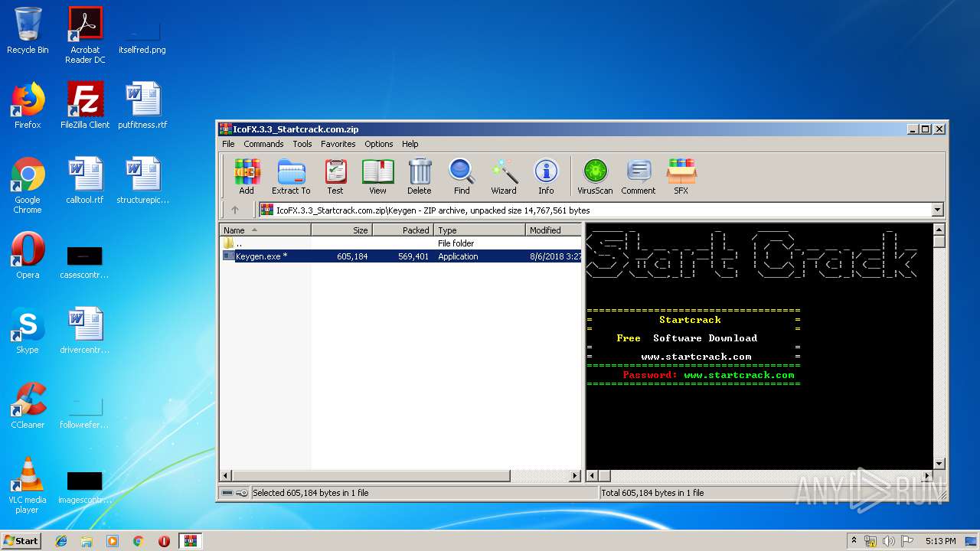Click the Find toolbar icon

click(462, 177)
